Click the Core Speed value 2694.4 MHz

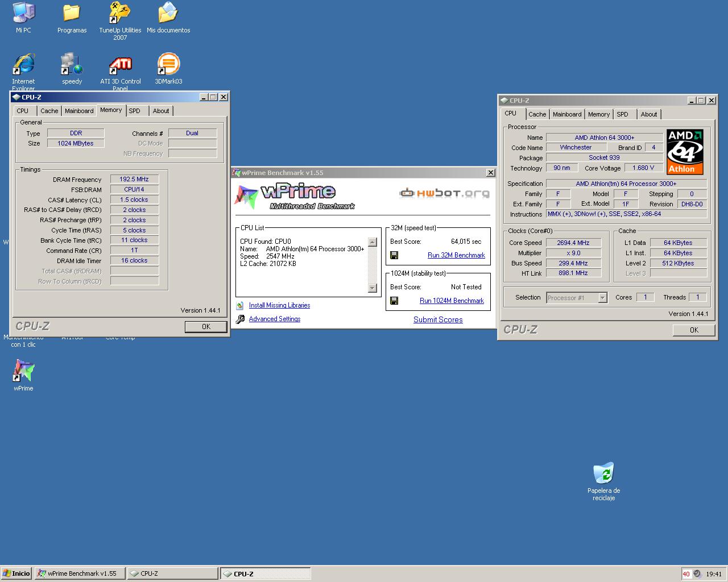coord(573,243)
